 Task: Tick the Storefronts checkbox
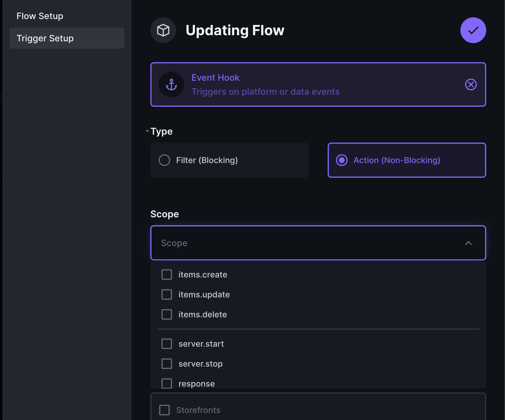click(164, 410)
